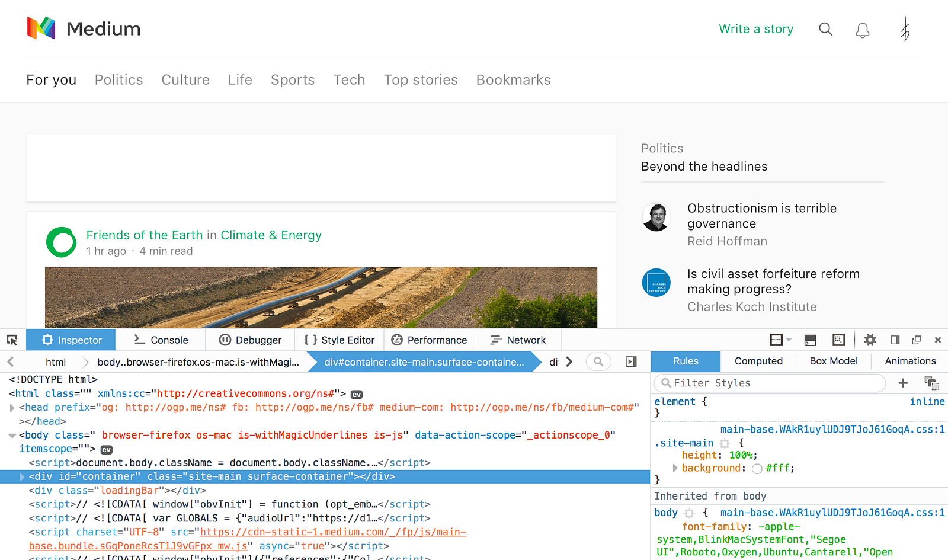Open Charles Koch Institute avatar
The image size is (948, 560).
pyautogui.click(x=656, y=283)
